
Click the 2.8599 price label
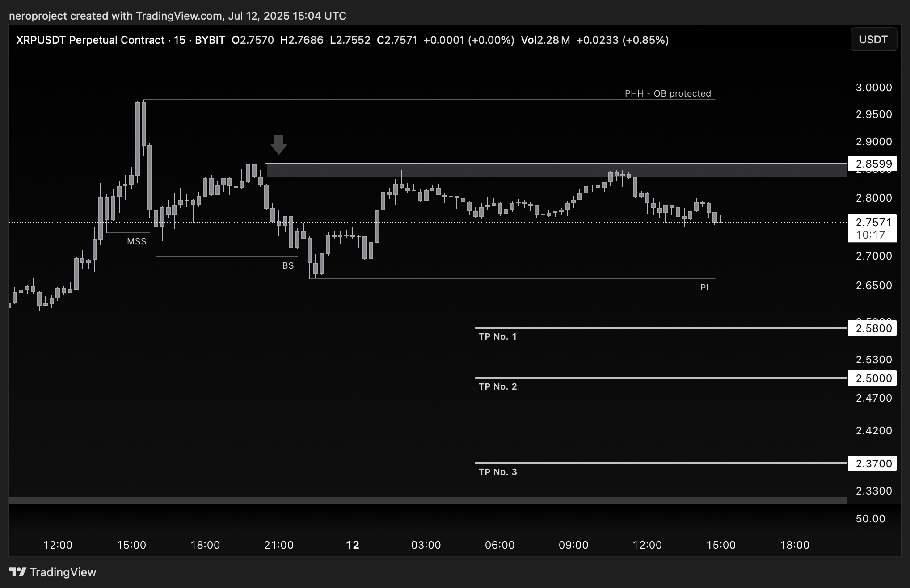coord(872,164)
